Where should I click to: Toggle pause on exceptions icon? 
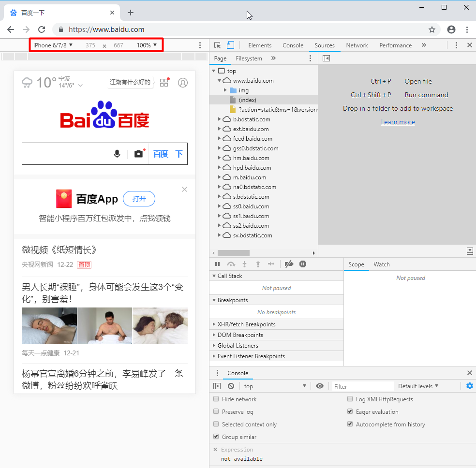point(303,264)
